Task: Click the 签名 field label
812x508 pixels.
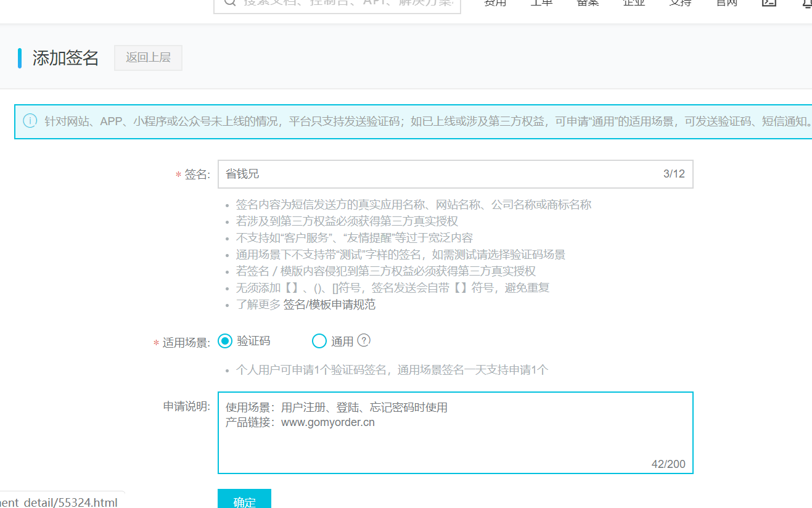Action: pyautogui.click(x=197, y=175)
